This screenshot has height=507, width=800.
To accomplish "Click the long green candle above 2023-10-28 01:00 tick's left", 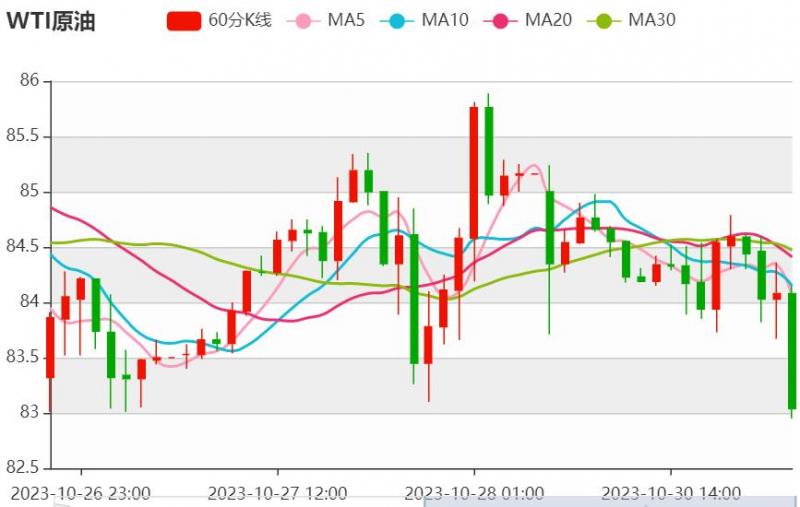I will click(x=414, y=299).
